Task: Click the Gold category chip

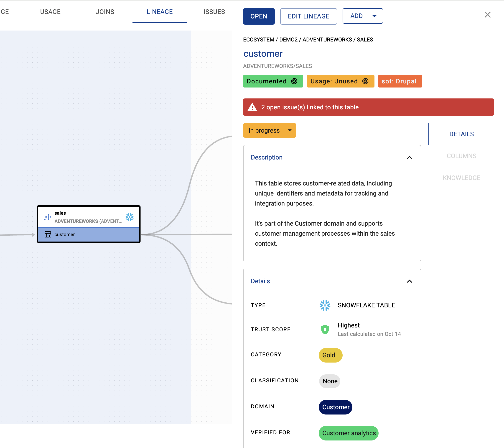Action: [330, 355]
